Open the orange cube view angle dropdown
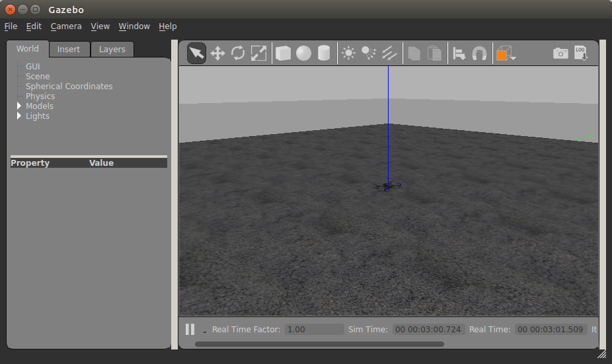 (506, 53)
